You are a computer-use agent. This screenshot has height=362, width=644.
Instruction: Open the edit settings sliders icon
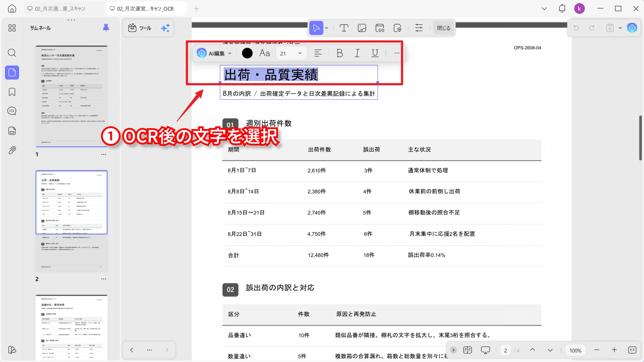pos(419,28)
